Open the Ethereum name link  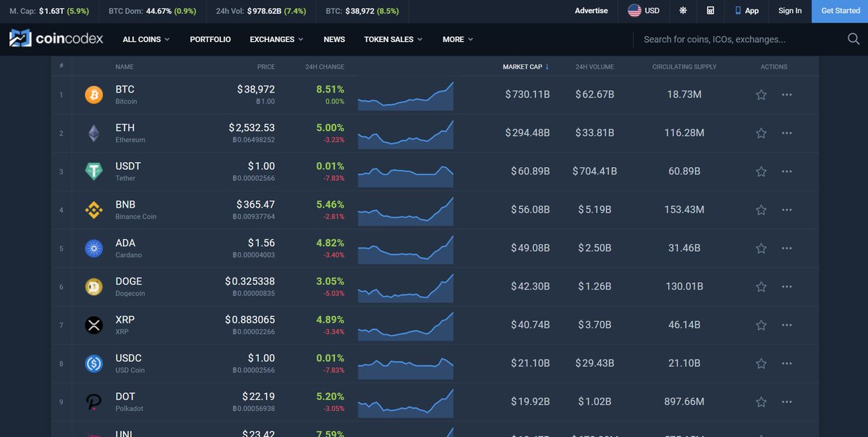pos(130,140)
